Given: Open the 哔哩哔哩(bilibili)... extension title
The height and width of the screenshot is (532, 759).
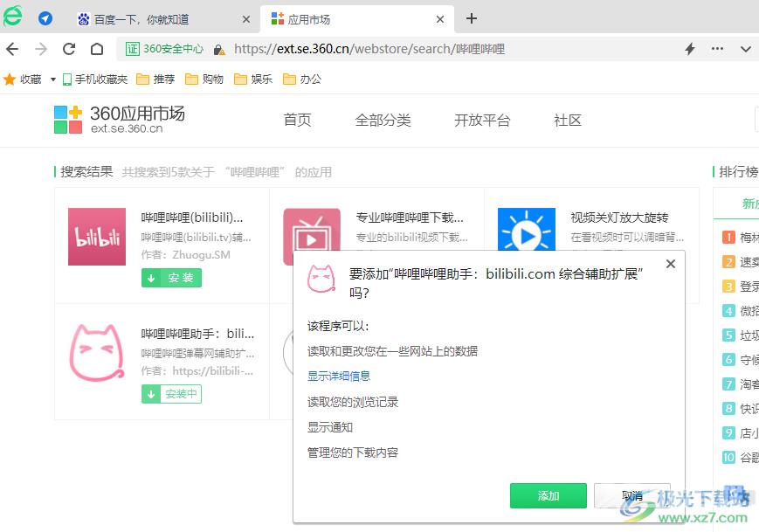Looking at the screenshot, I should pyautogui.click(x=192, y=218).
